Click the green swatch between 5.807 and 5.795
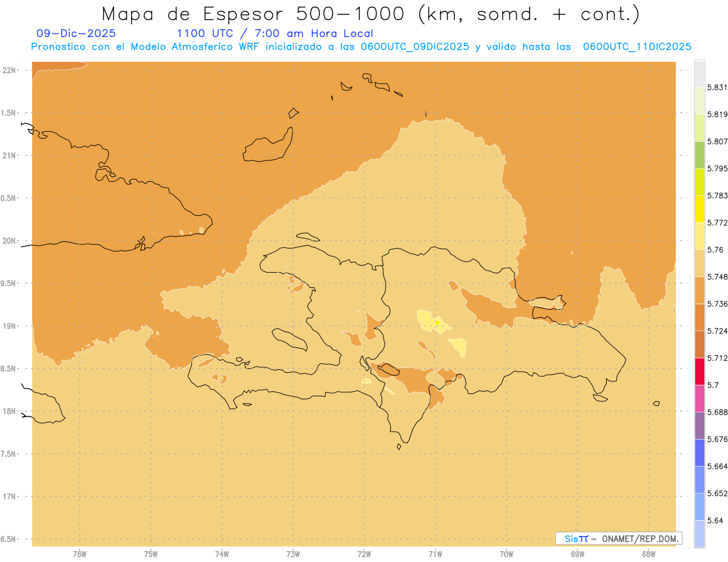 tap(699, 155)
